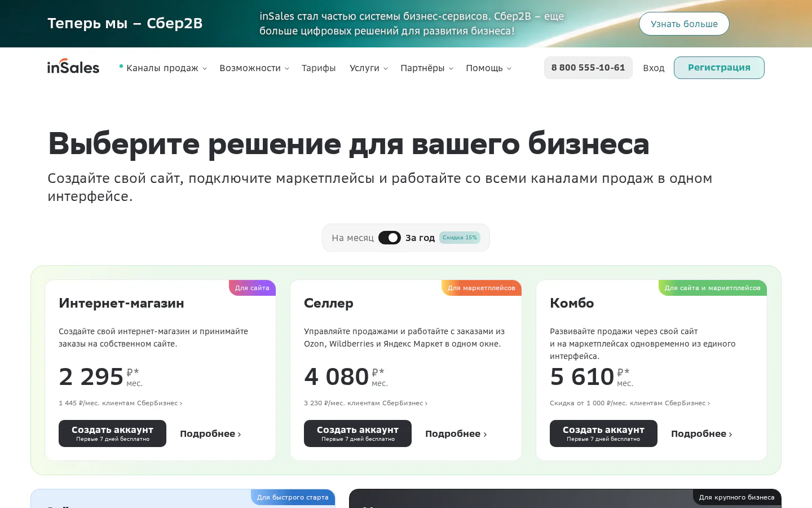Expand the Возможности dropdown menu
The height and width of the screenshot is (508, 812).
click(x=254, y=68)
